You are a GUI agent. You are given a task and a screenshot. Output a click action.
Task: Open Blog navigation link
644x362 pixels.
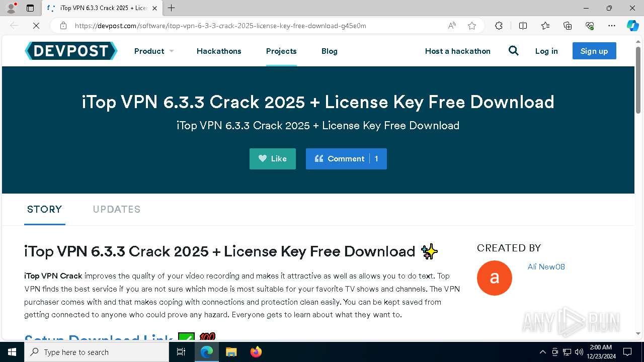(330, 51)
